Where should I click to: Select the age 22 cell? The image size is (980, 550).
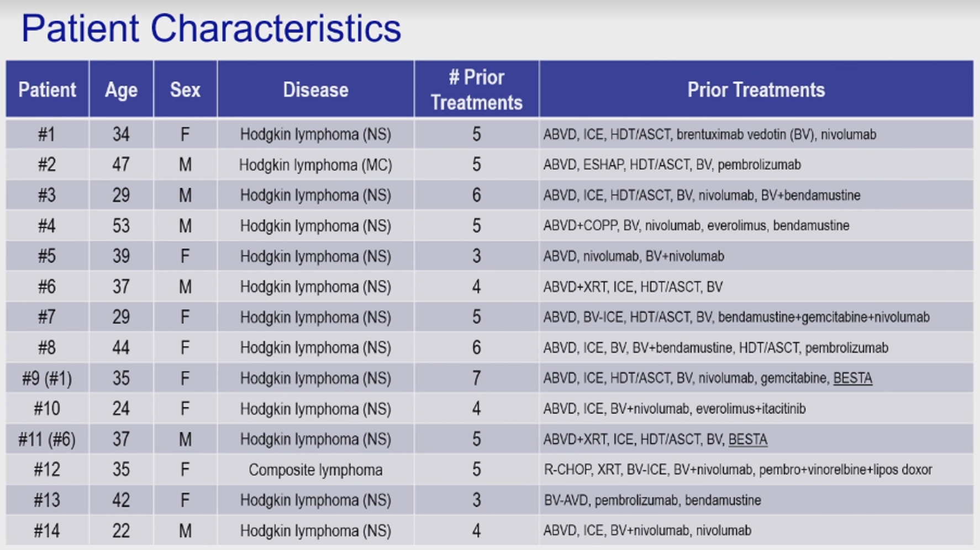121,531
